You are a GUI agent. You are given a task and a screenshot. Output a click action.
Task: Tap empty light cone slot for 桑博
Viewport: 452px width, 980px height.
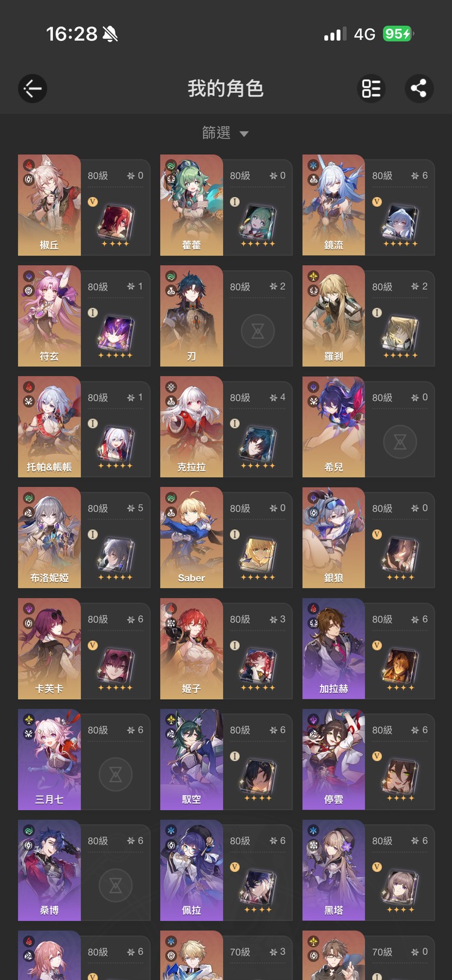[116, 885]
